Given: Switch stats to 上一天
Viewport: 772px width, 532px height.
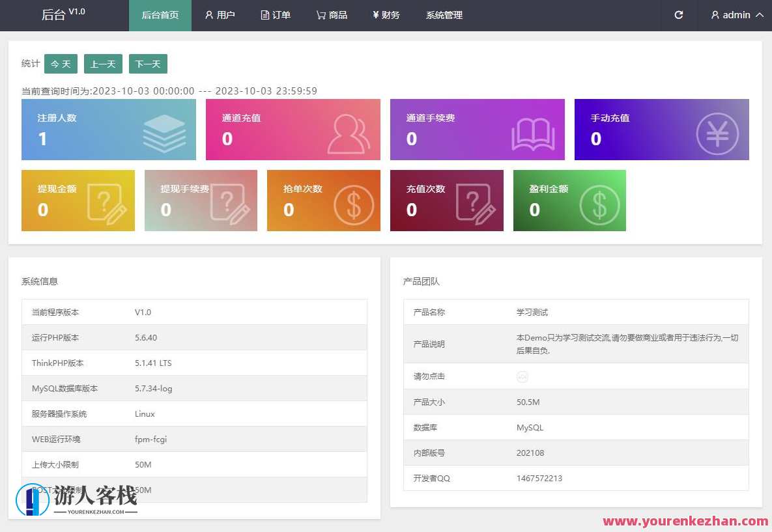Looking at the screenshot, I should [103, 64].
